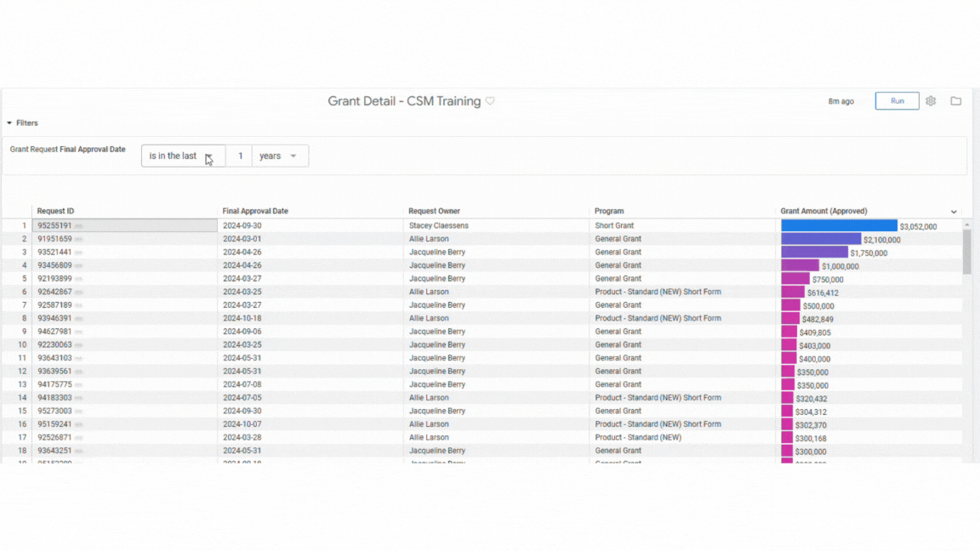
Task: Select the 2024-09-30 date in row 1
Action: click(x=242, y=225)
